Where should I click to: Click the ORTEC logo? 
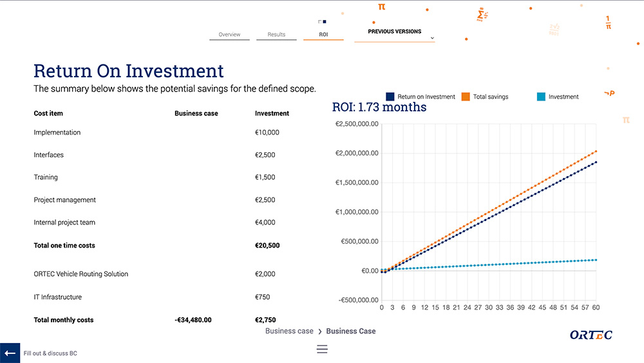tap(591, 335)
